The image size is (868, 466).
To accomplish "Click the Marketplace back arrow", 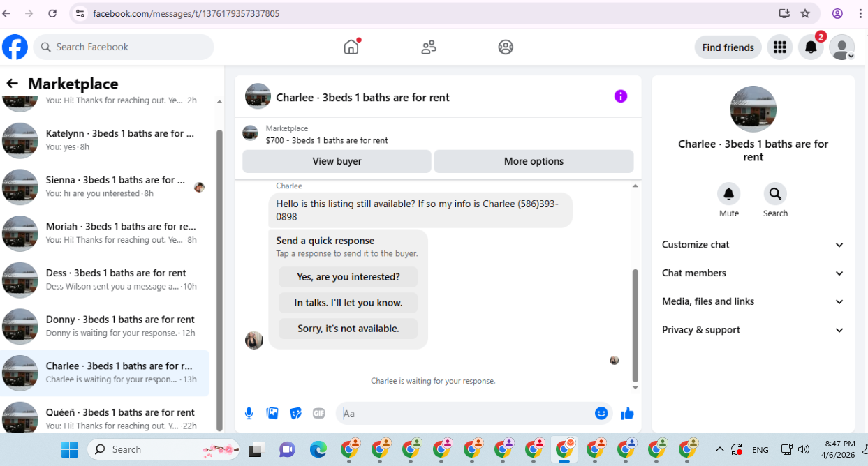I will tap(12, 84).
